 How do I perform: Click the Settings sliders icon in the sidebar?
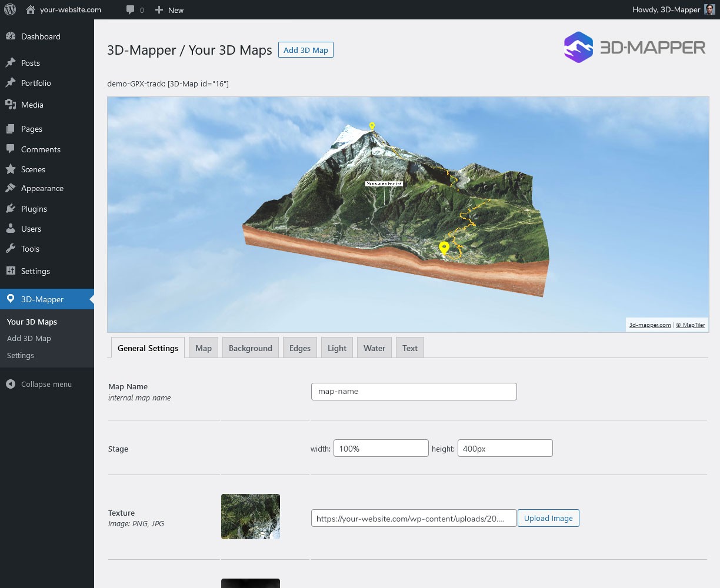click(11, 271)
